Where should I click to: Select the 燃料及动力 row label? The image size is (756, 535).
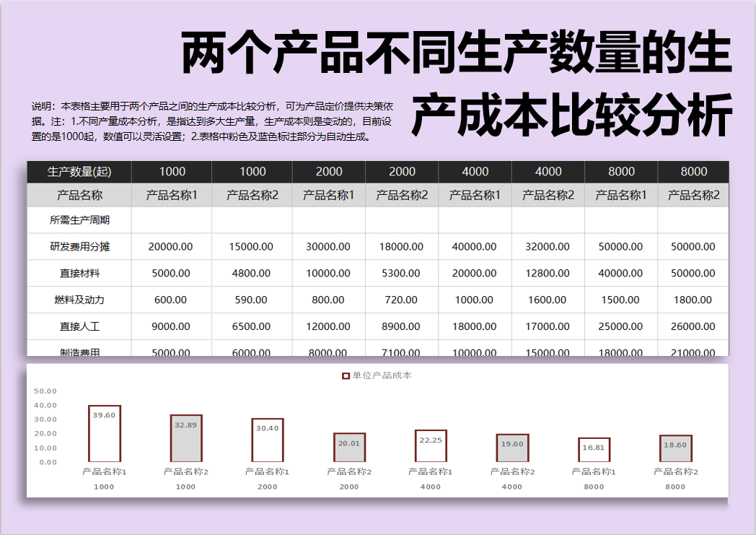pyautogui.click(x=79, y=300)
